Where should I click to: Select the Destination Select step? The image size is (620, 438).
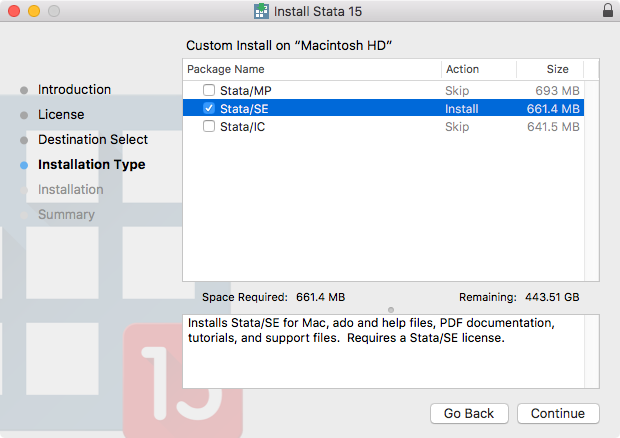pos(93,140)
